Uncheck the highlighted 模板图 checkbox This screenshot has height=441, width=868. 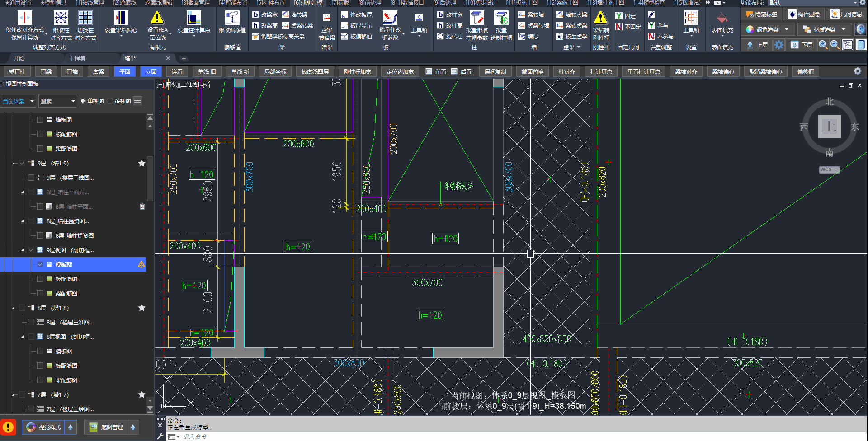click(x=40, y=264)
